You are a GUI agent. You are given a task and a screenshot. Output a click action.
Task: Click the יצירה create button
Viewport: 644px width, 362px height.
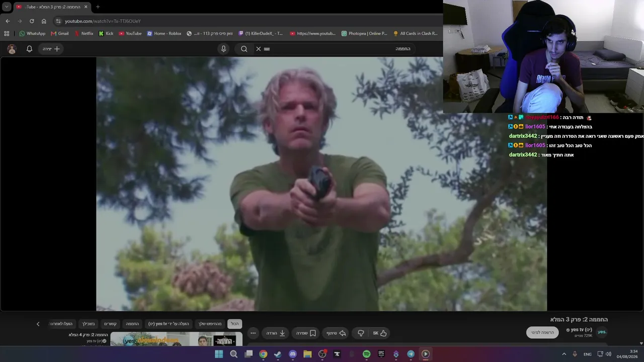(x=51, y=49)
